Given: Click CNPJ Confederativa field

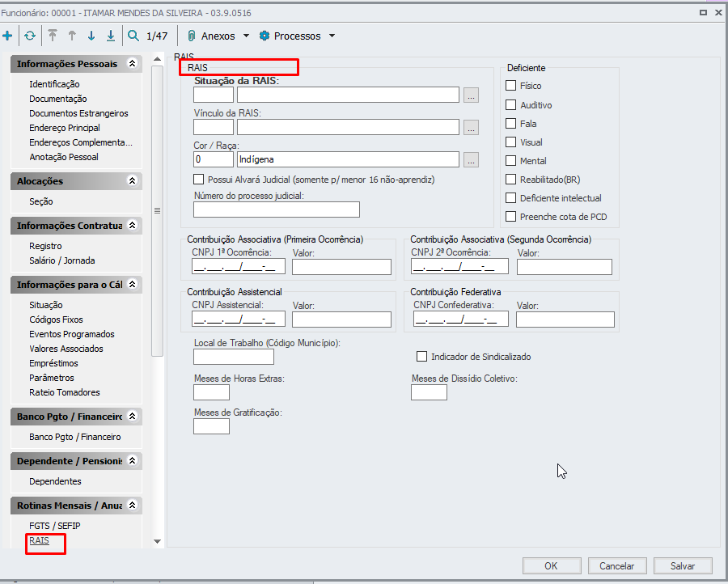Looking at the screenshot, I should 461,319.
